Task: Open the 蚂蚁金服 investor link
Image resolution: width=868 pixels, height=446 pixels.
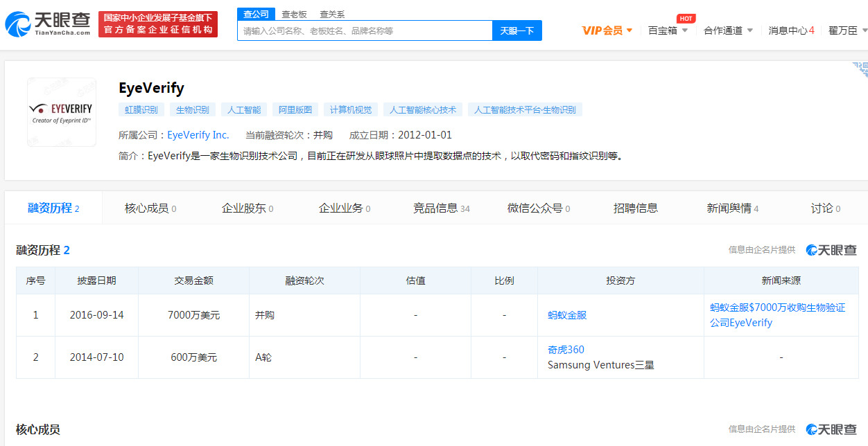Action: [567, 315]
